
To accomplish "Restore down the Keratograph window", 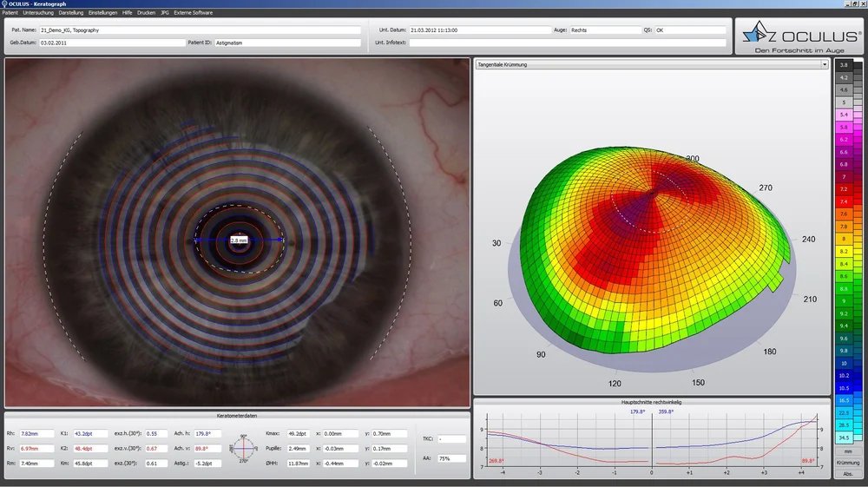I will [855, 3].
